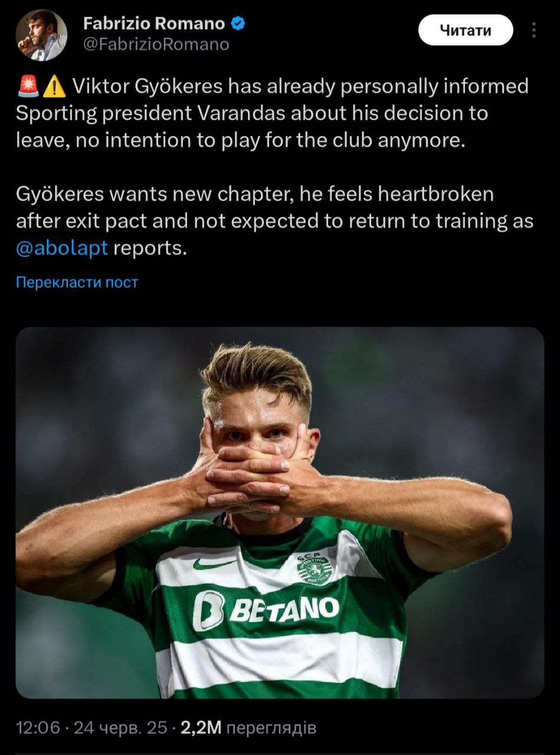Click the blue verified badge
Viewport: 560px width, 755px height.
click(238, 24)
